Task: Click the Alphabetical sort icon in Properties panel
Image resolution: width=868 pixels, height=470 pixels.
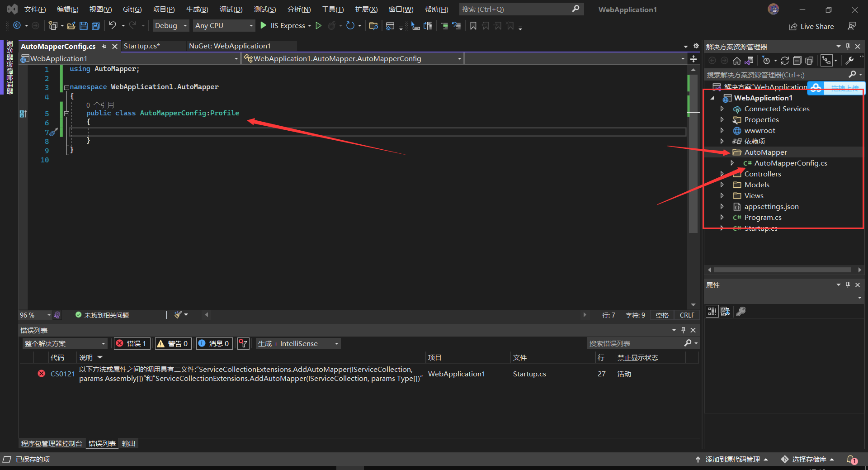Action: (x=725, y=311)
